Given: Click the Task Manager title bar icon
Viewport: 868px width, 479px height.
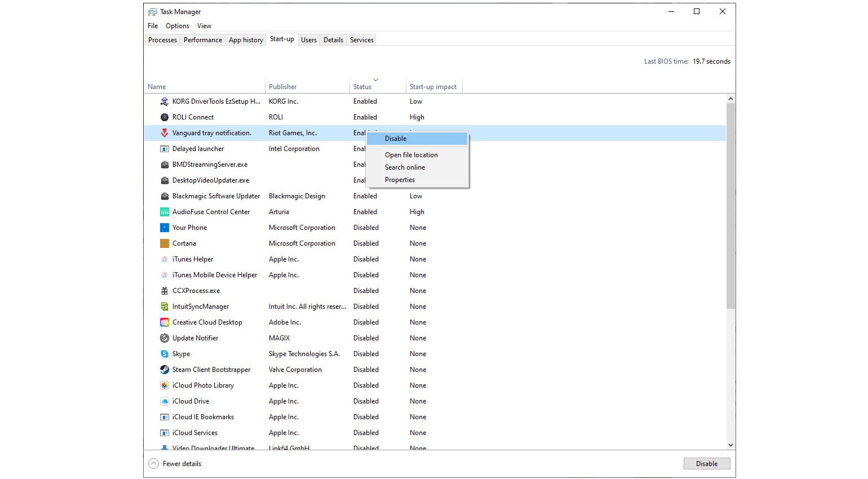Looking at the screenshot, I should (x=153, y=12).
